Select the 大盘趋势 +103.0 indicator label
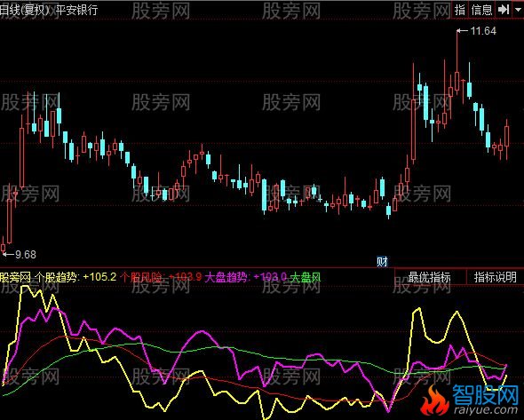The image size is (524, 420). [246, 277]
